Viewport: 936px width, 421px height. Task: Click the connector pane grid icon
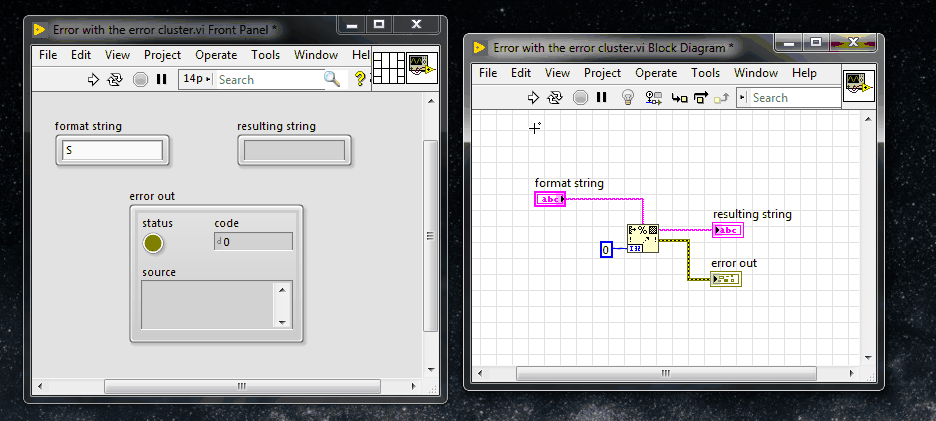(x=389, y=68)
